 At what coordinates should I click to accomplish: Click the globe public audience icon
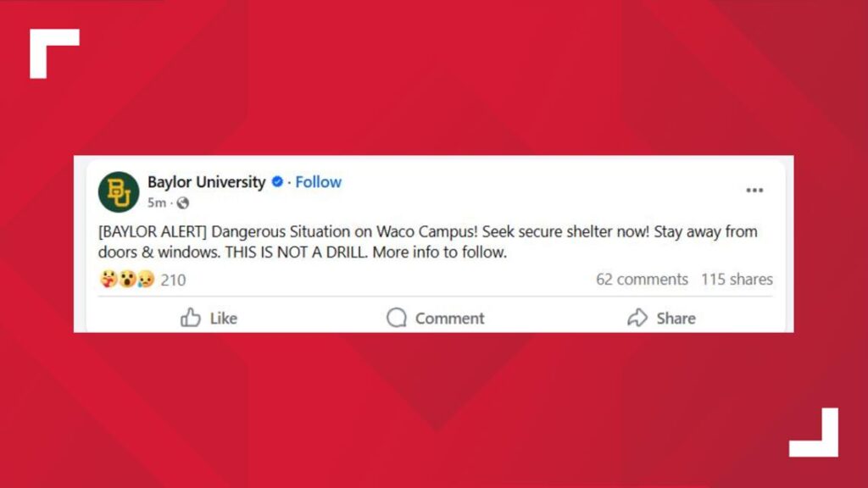pyautogui.click(x=183, y=203)
